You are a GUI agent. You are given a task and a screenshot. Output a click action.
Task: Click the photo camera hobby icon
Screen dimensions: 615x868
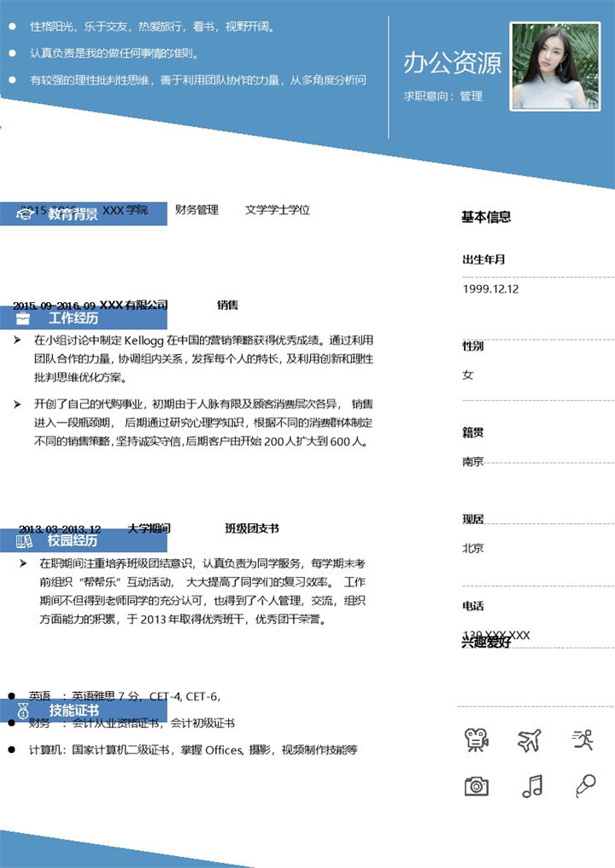click(x=476, y=786)
